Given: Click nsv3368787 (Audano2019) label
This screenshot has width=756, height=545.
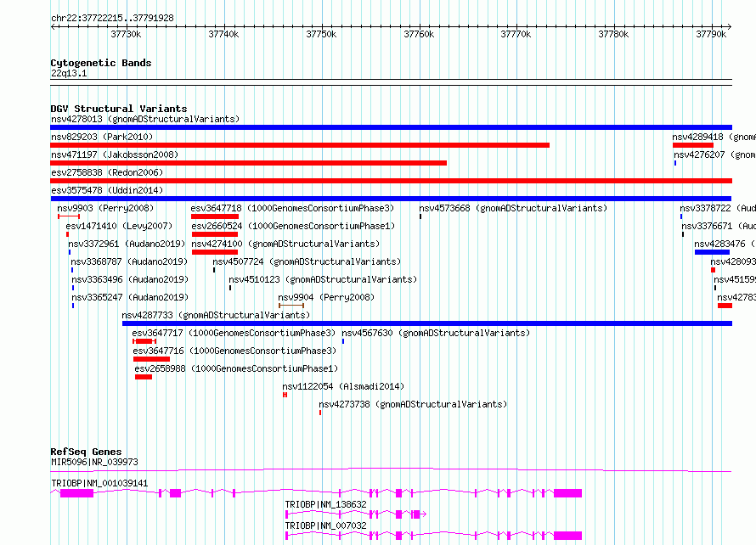Looking at the screenshot, I should point(129,261).
